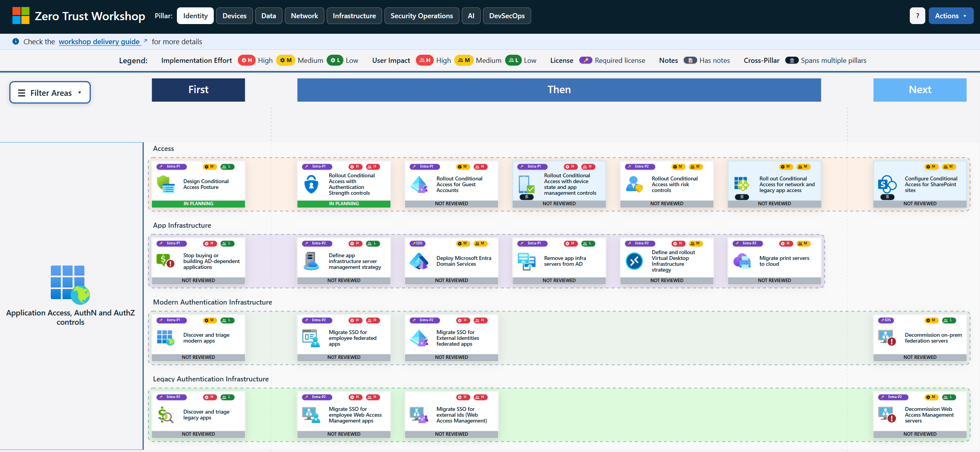Image resolution: width=980 pixels, height=452 pixels.
Task: Click IN PLANNING status on Design Conditional Access
Action: tap(198, 204)
